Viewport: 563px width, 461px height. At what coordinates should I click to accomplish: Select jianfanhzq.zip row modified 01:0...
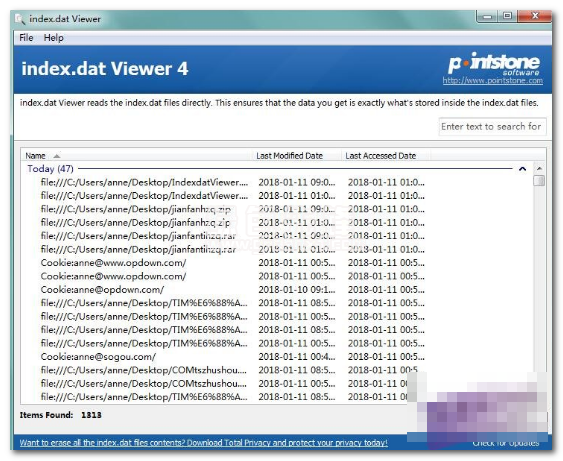tap(233, 223)
